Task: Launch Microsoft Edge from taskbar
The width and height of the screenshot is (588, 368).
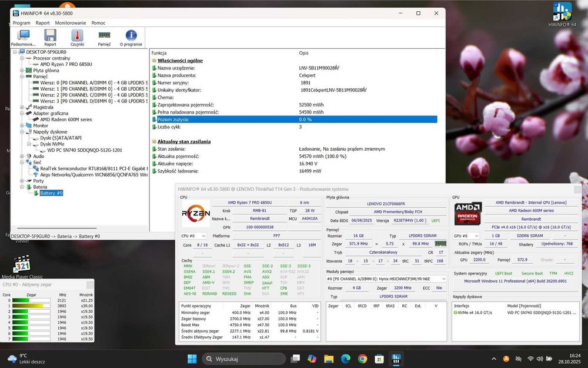Action: (346, 359)
